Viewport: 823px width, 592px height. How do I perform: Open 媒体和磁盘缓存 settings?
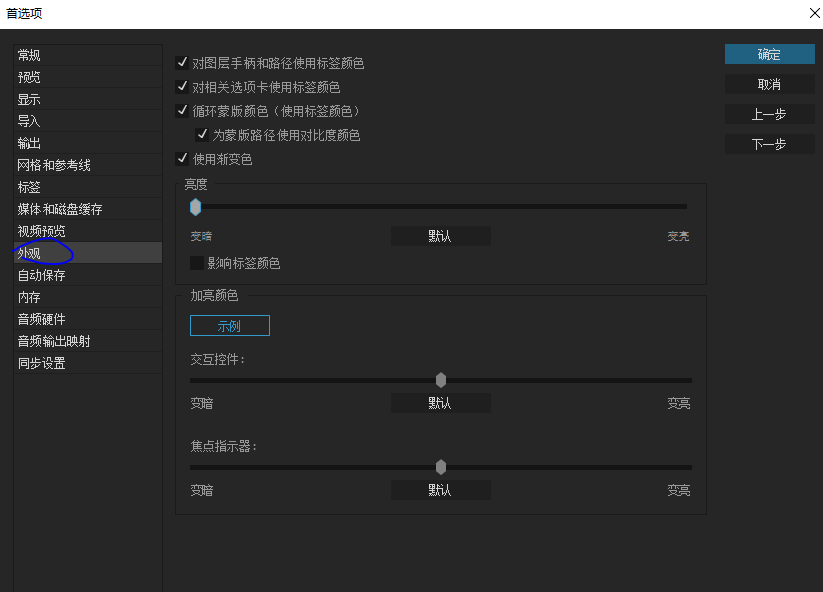(x=88, y=209)
